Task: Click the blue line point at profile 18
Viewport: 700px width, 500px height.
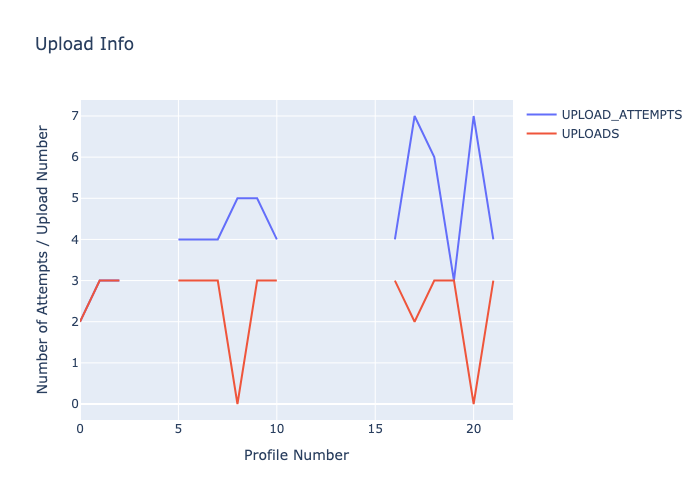Action: tap(434, 157)
